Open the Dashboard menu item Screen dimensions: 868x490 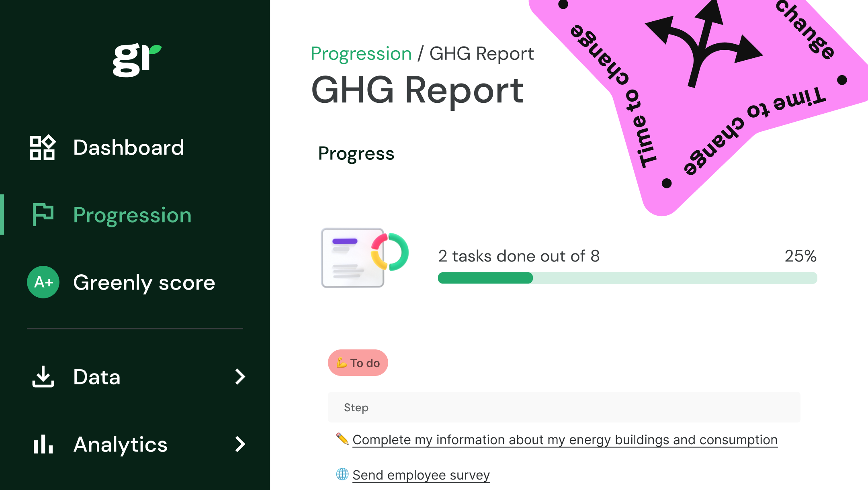click(129, 148)
